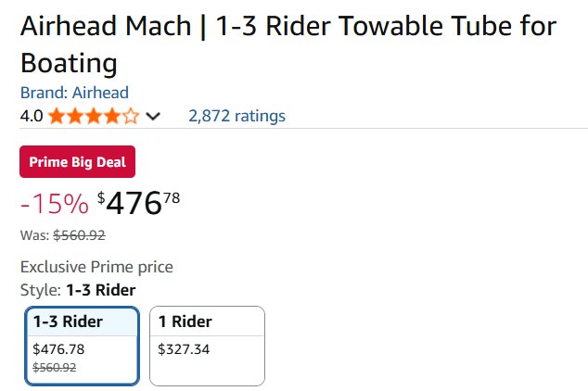Image resolution: width=588 pixels, height=391 pixels.
Task: Click the Exclusive Prime price text
Action: (96, 268)
